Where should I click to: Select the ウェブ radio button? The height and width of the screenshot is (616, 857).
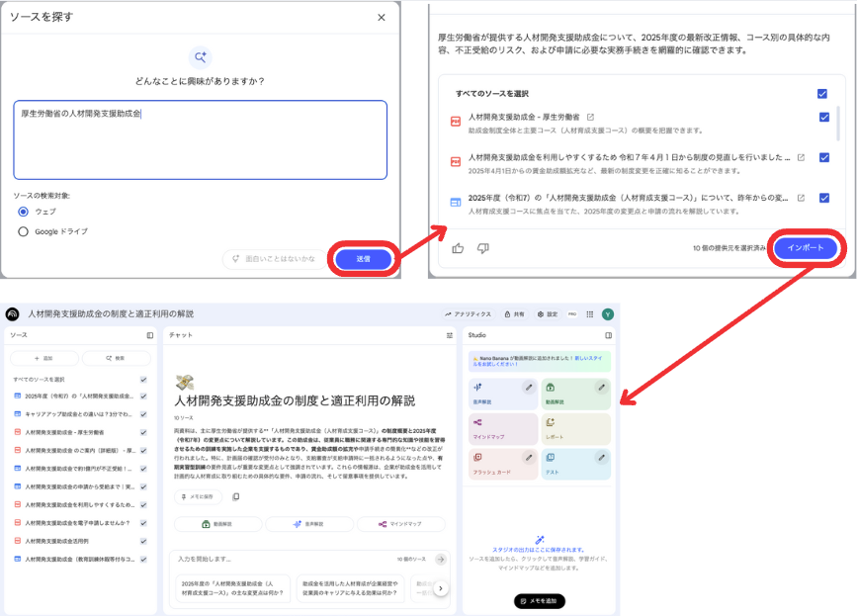tap(25, 212)
